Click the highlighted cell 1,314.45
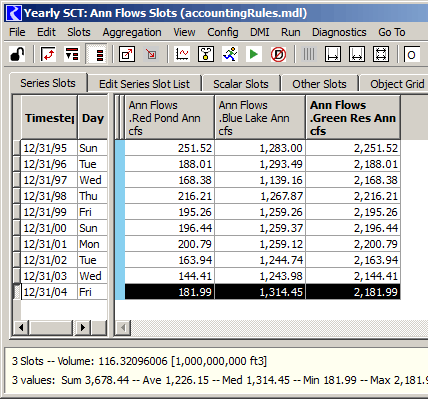This screenshot has height=399, width=428. pos(260,292)
